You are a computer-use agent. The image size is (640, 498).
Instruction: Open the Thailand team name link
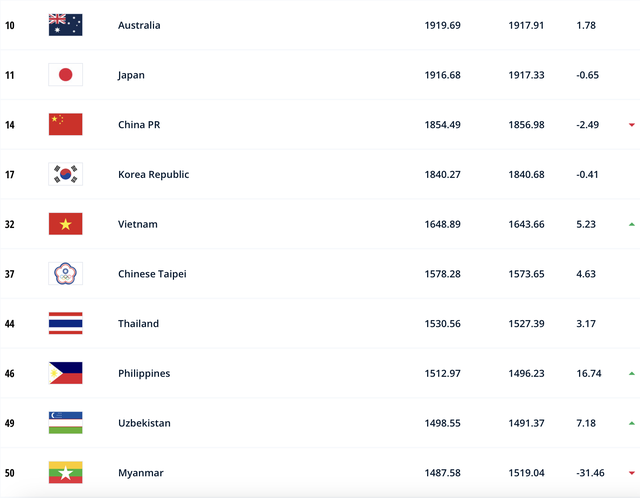coord(138,324)
